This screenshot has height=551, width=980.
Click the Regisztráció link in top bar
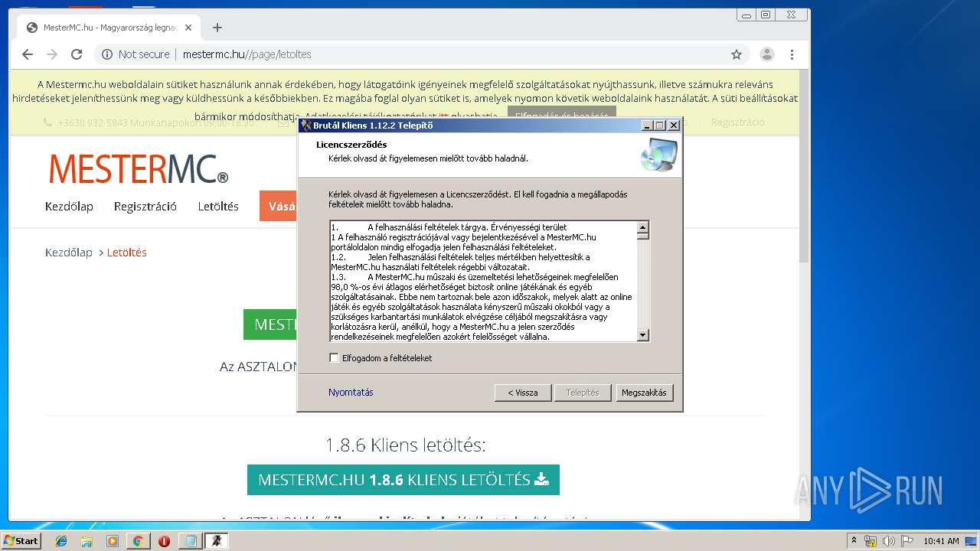click(737, 122)
